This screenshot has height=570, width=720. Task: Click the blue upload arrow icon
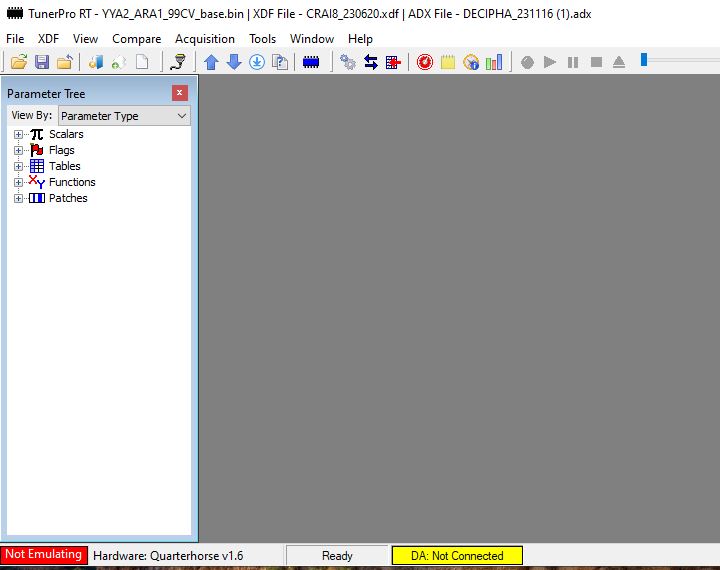(x=211, y=62)
